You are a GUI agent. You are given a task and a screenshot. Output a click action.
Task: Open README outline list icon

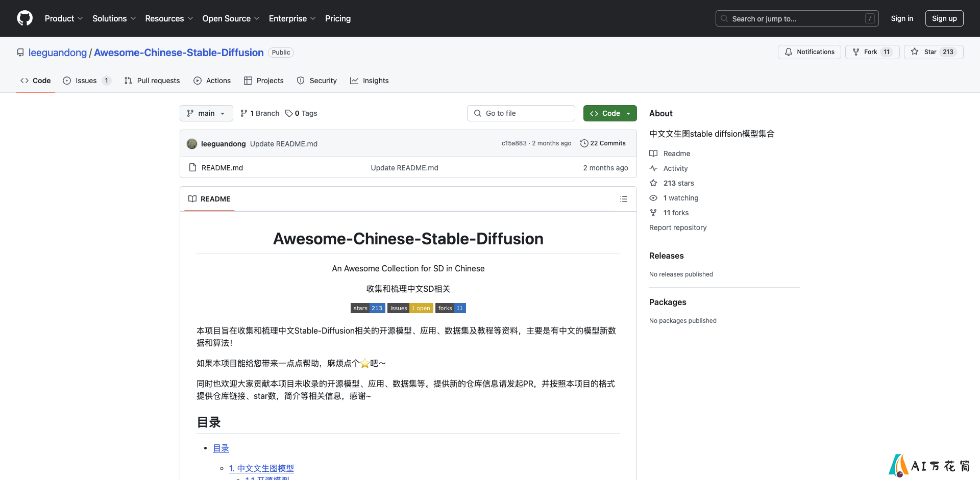(623, 199)
